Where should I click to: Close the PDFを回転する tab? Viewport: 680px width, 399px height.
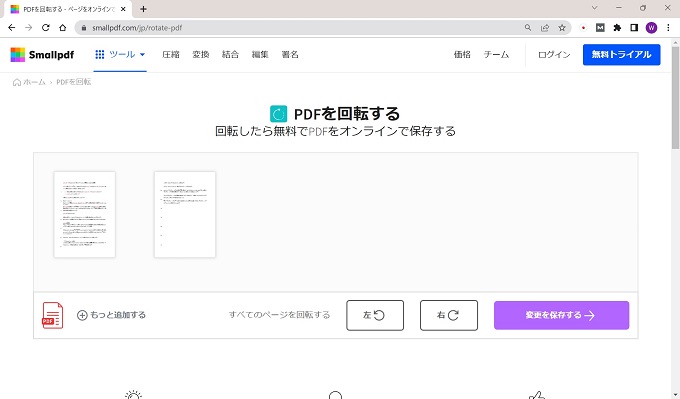coord(124,9)
